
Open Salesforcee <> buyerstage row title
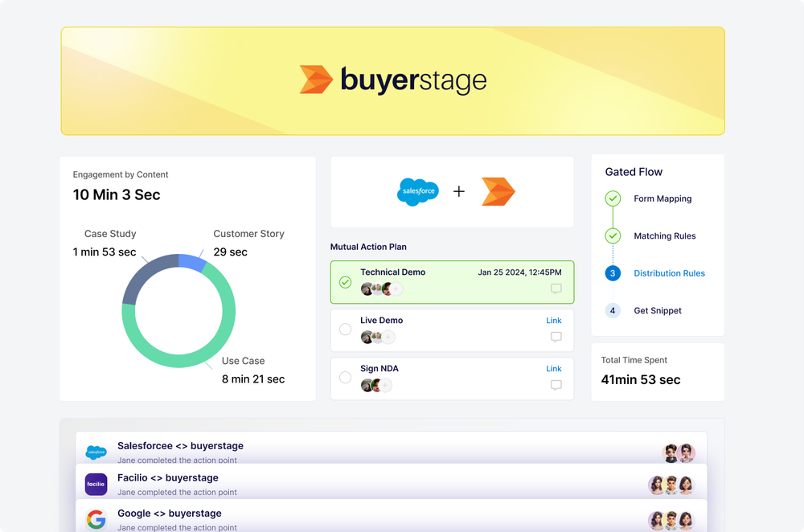pos(180,446)
